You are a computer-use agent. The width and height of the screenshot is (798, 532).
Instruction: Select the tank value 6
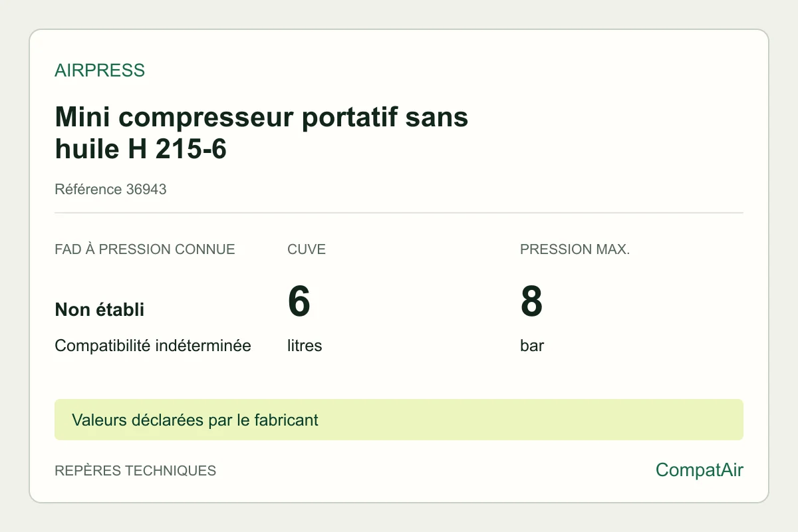click(x=299, y=301)
